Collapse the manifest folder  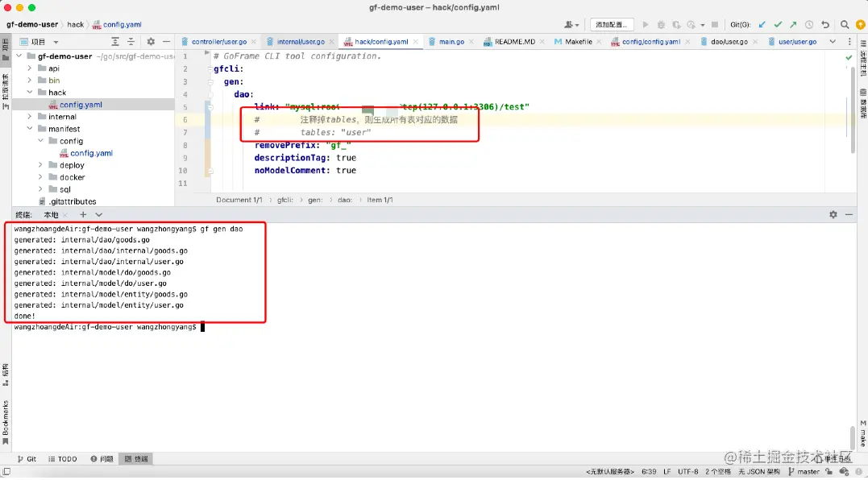point(29,128)
